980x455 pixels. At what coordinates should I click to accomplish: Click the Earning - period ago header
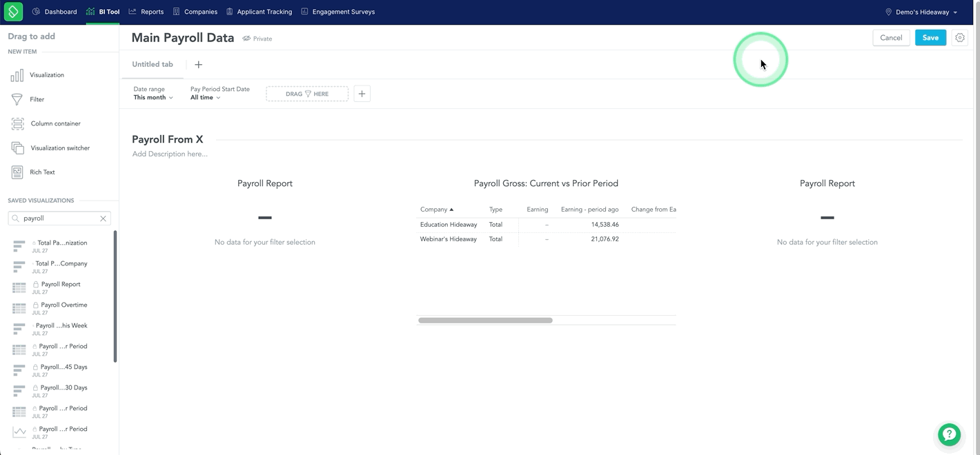(x=590, y=210)
